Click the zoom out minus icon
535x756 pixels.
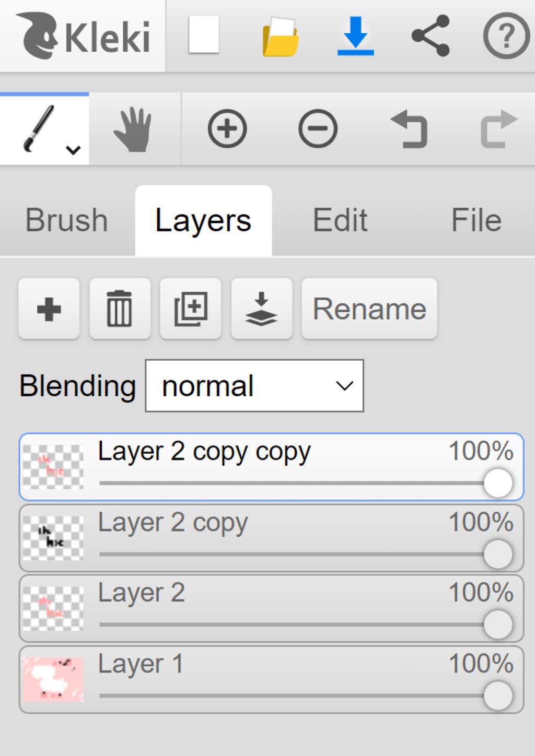click(318, 129)
